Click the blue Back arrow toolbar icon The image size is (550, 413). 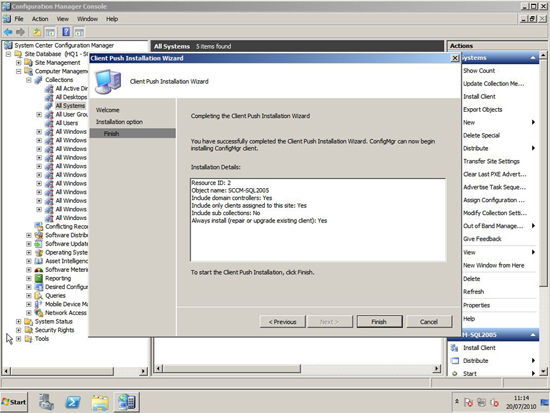click(x=8, y=32)
